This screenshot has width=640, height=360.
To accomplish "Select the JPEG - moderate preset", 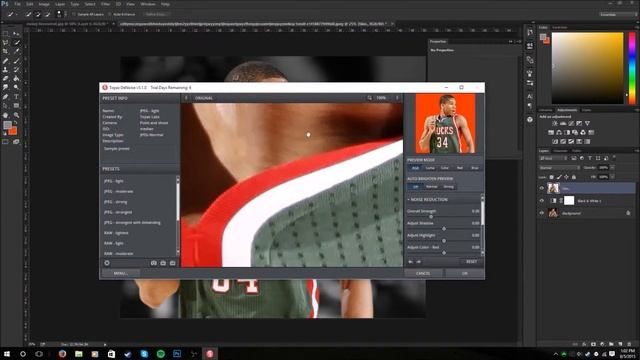I will point(118,191).
